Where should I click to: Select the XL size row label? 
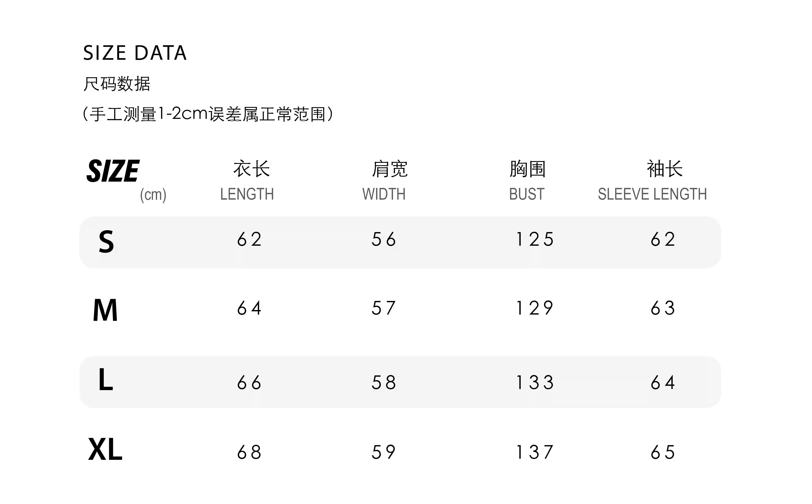tap(105, 450)
